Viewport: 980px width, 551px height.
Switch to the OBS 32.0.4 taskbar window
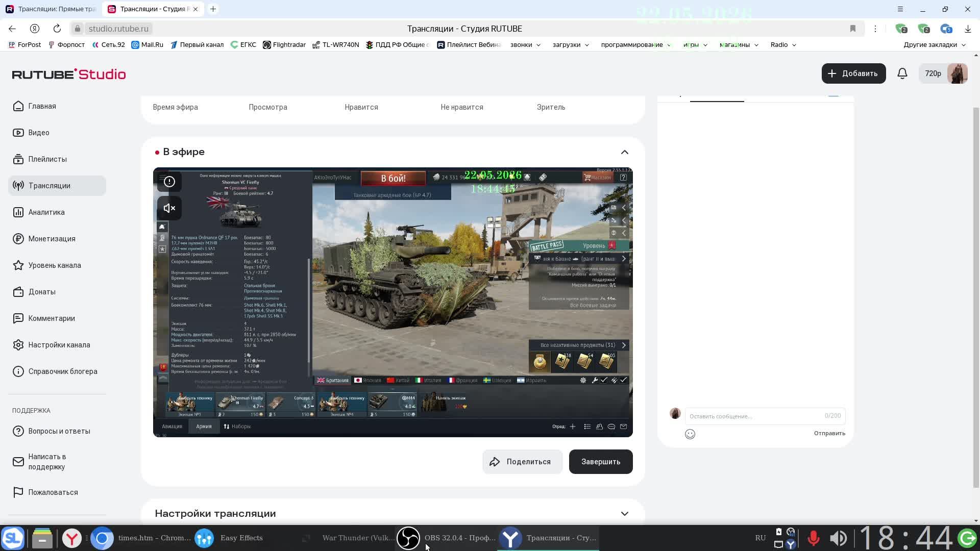tap(446, 538)
